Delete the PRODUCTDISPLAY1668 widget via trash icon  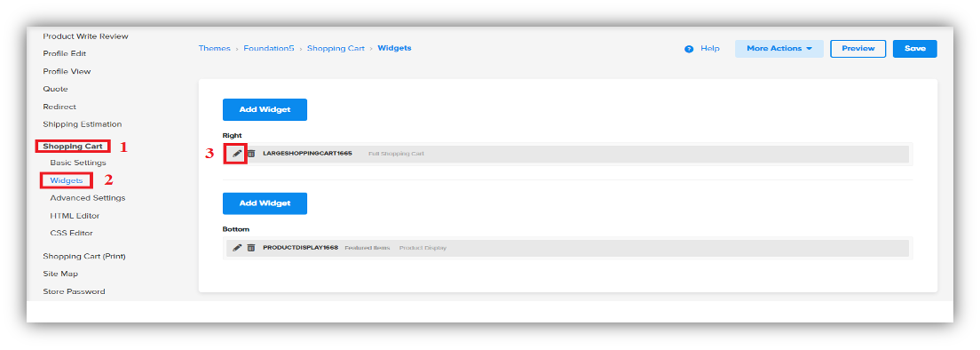tap(250, 248)
